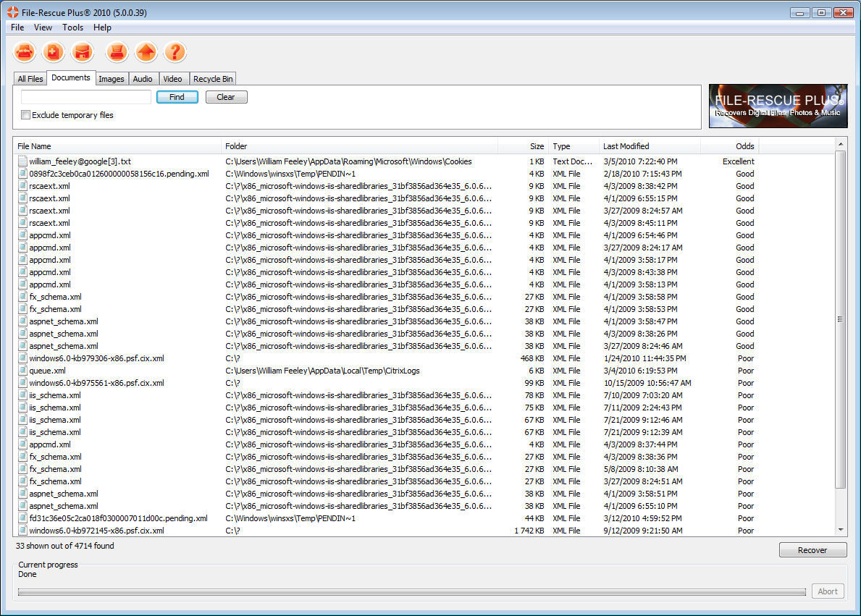The image size is (861, 616).
Task: Select file queue.xml
Action: click(47, 371)
